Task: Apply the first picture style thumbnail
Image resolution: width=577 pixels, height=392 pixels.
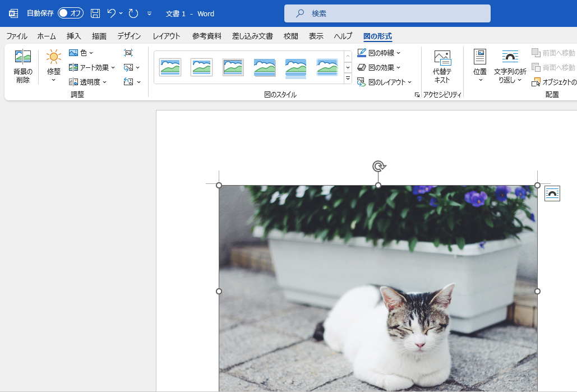Action: click(x=170, y=67)
